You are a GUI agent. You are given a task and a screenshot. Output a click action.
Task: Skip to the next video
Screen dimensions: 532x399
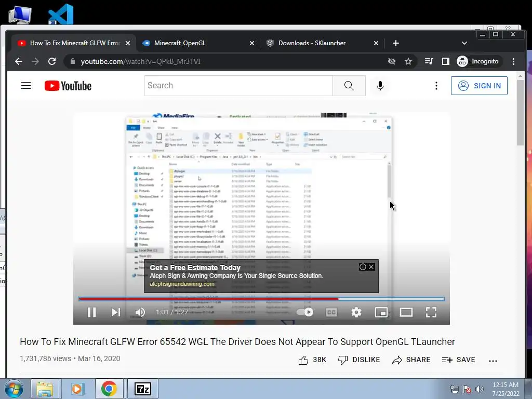click(116, 312)
